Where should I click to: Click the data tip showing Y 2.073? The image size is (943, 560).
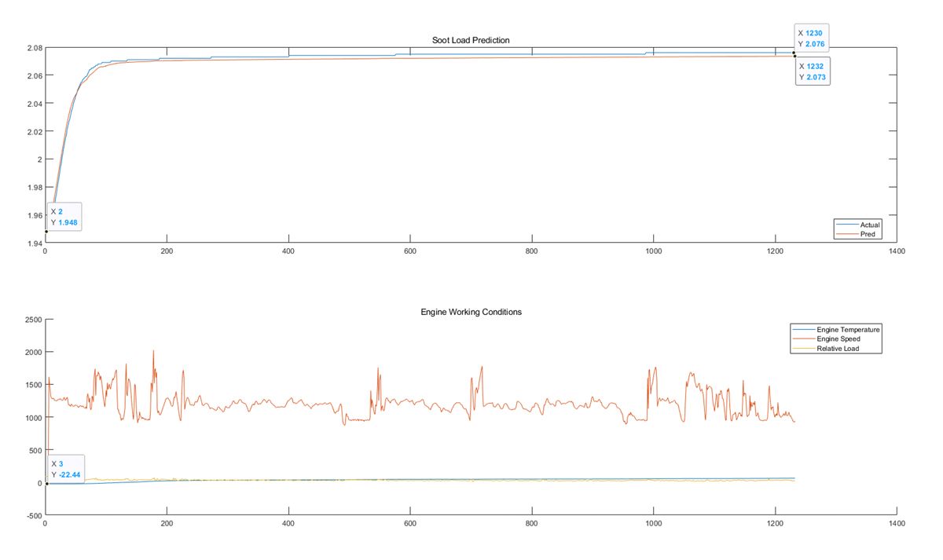[813, 71]
